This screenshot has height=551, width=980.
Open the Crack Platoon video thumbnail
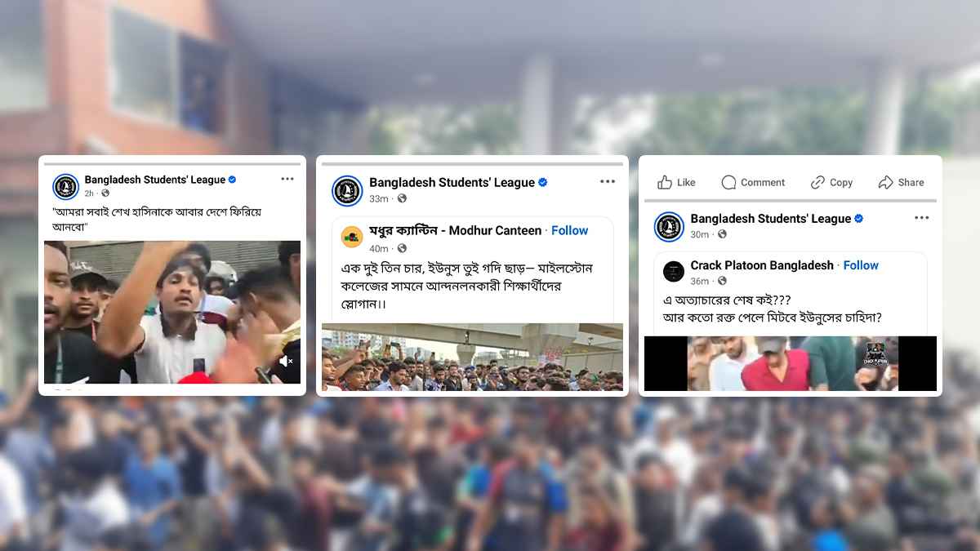(791, 363)
